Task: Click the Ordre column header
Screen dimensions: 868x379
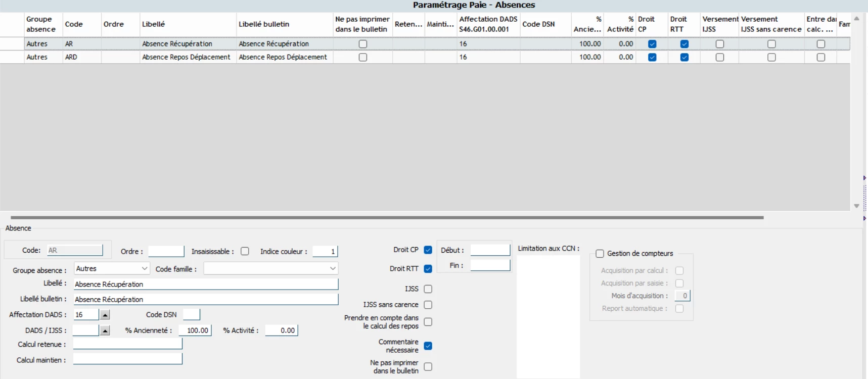Action: 120,24
